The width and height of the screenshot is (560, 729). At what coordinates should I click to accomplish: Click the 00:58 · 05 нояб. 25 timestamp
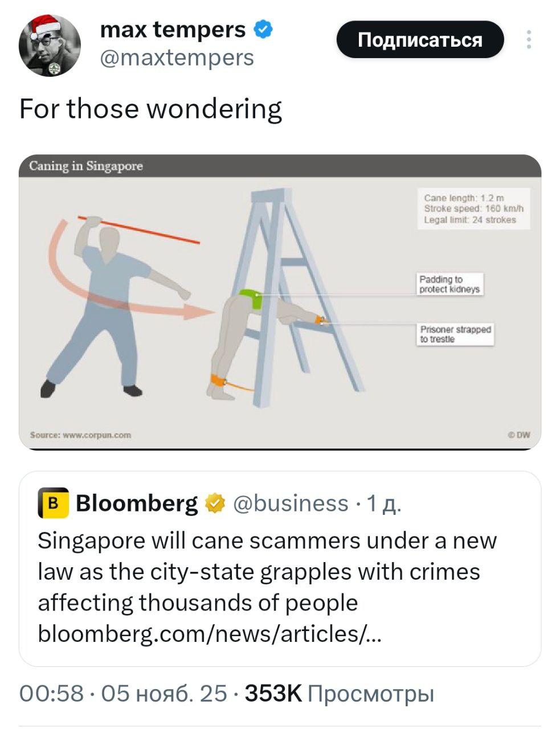pyautogui.click(x=122, y=694)
